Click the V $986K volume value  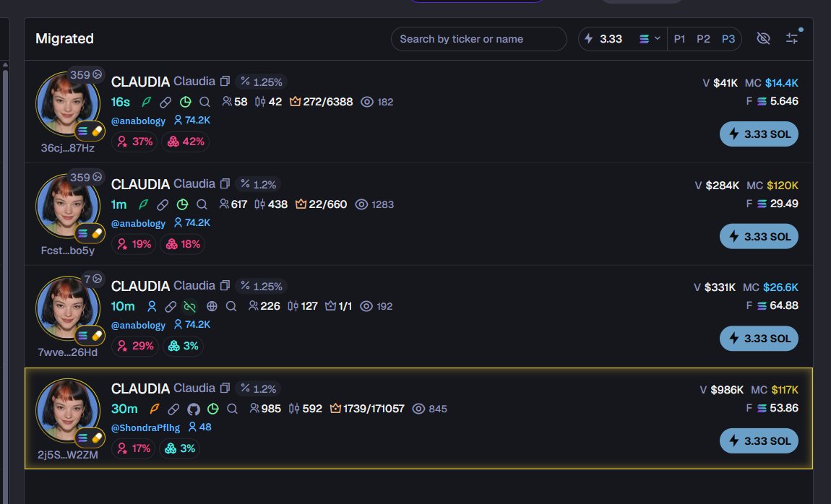[721, 390]
